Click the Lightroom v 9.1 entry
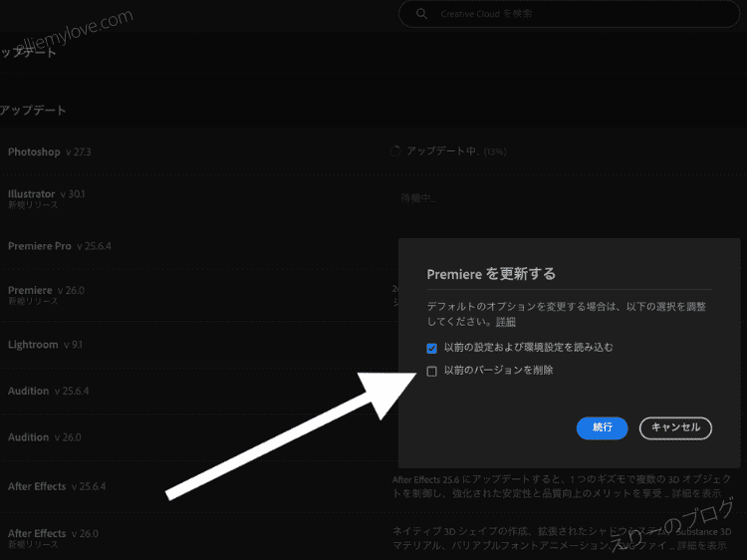This screenshot has height=560, width=747. (x=45, y=345)
